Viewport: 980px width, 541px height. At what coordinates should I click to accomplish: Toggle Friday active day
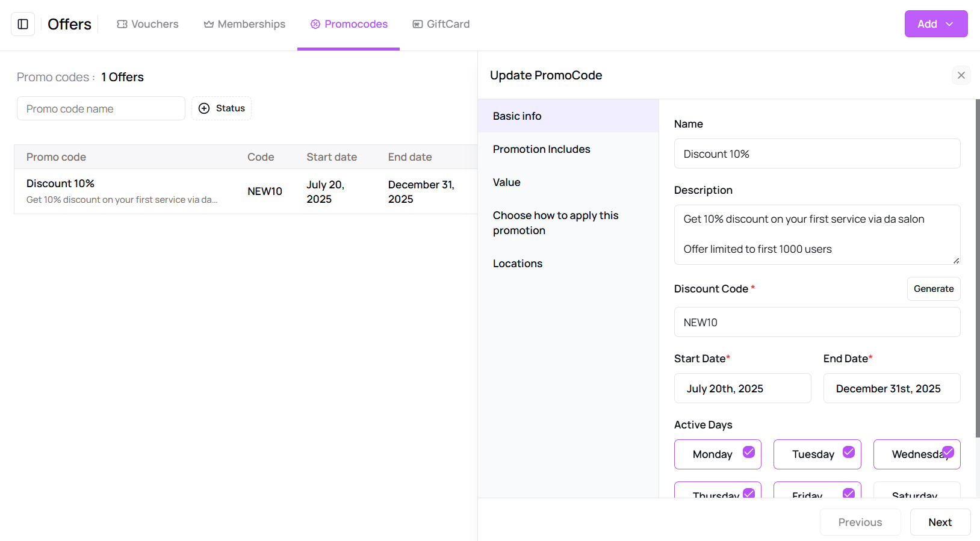(817, 490)
